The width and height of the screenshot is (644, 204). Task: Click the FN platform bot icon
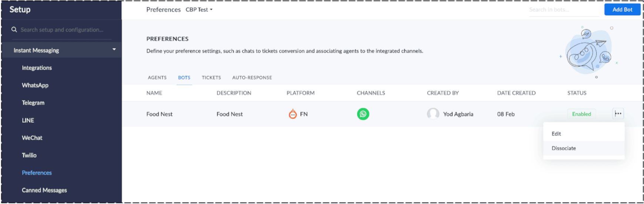pos(293,114)
